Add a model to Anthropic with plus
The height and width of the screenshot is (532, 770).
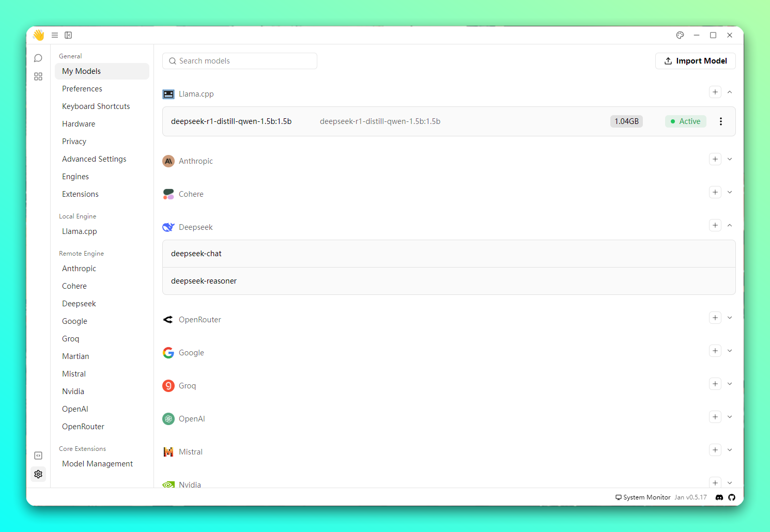[x=715, y=159]
